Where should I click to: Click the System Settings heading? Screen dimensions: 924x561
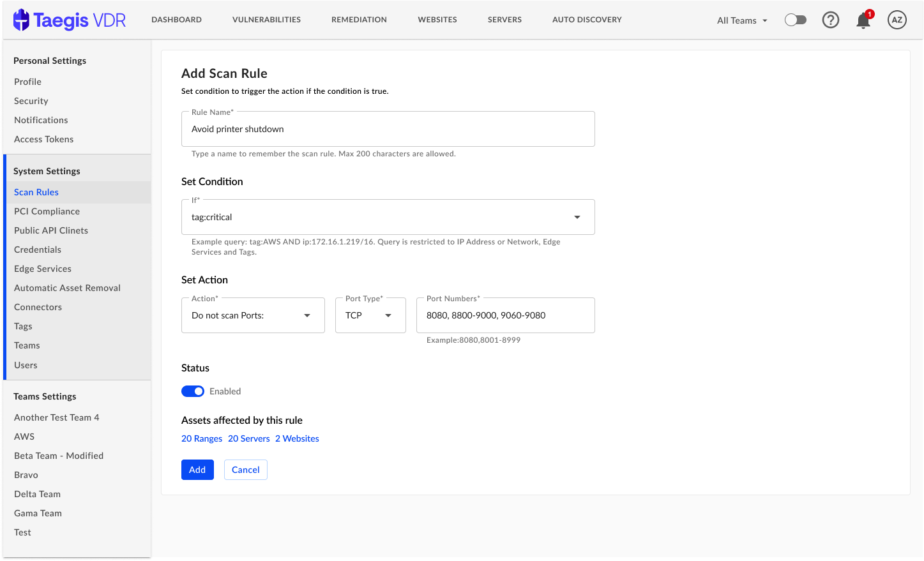click(x=47, y=171)
